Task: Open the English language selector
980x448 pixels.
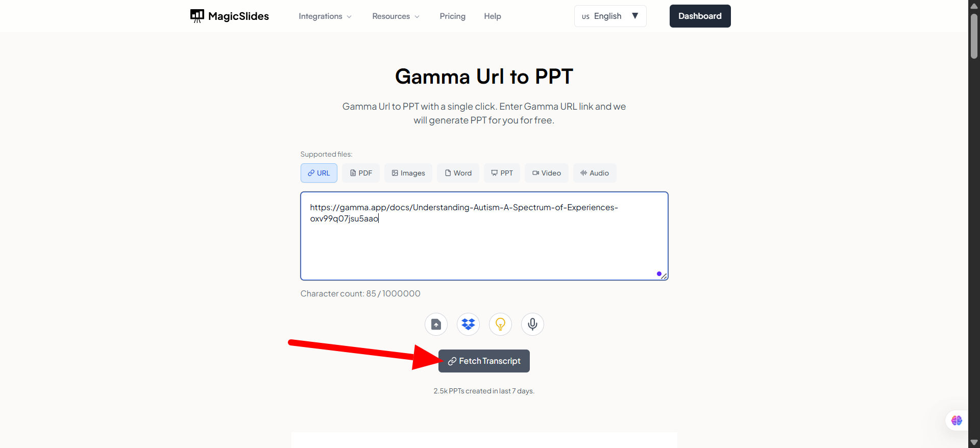Action: (x=610, y=16)
